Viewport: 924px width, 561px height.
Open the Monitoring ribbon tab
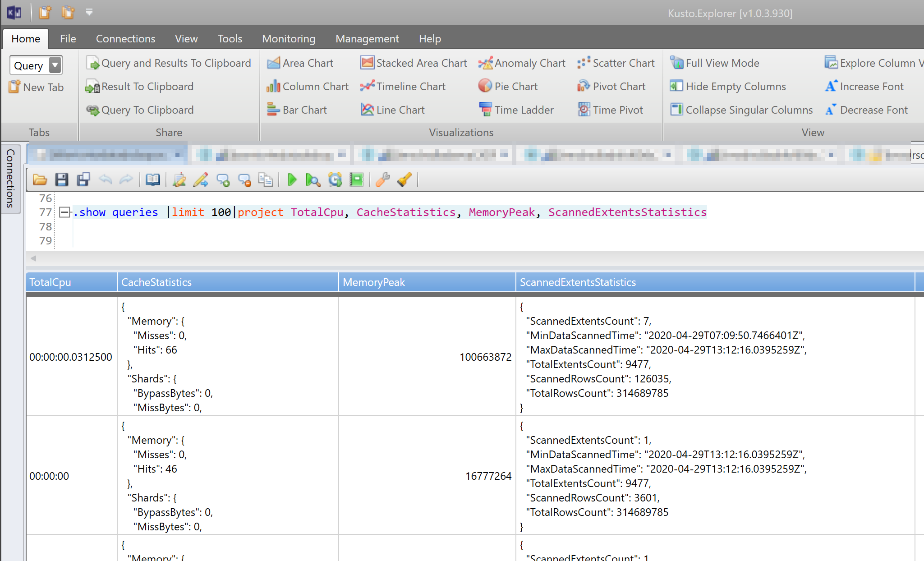click(289, 39)
